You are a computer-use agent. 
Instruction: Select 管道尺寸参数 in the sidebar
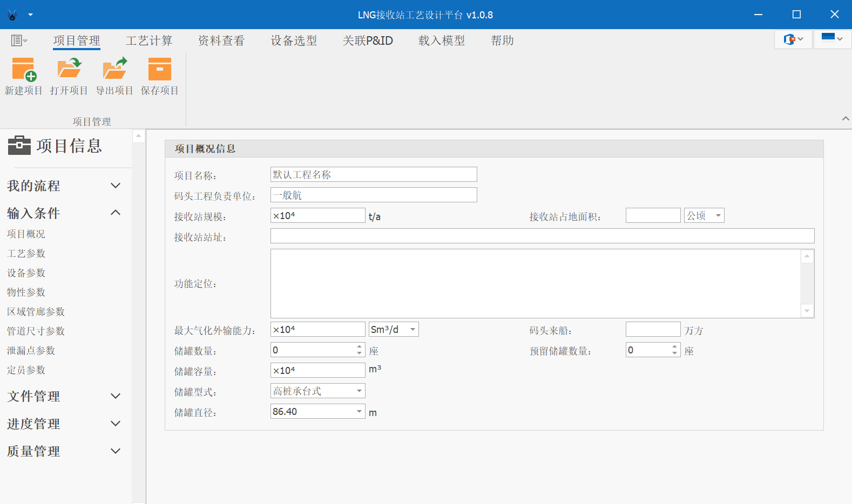(x=36, y=331)
